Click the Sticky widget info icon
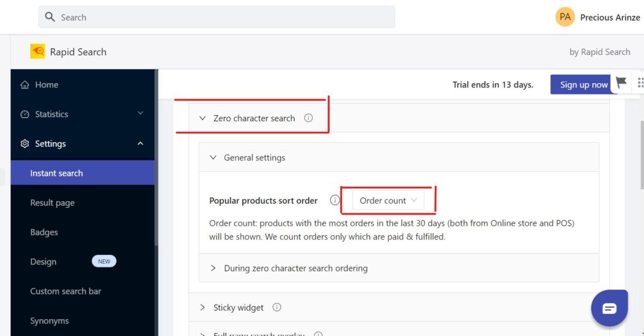Image resolution: width=644 pixels, height=336 pixels. coord(277,307)
